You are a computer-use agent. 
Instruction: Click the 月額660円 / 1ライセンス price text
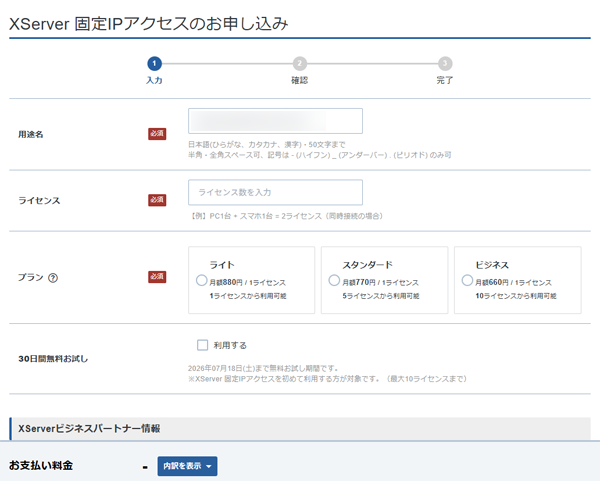point(513,282)
